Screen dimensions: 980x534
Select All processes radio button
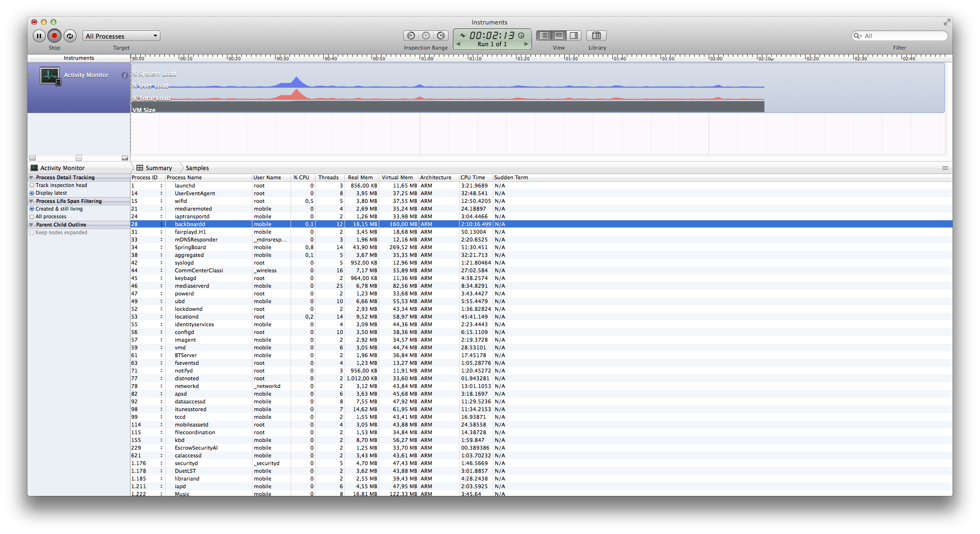click(32, 217)
